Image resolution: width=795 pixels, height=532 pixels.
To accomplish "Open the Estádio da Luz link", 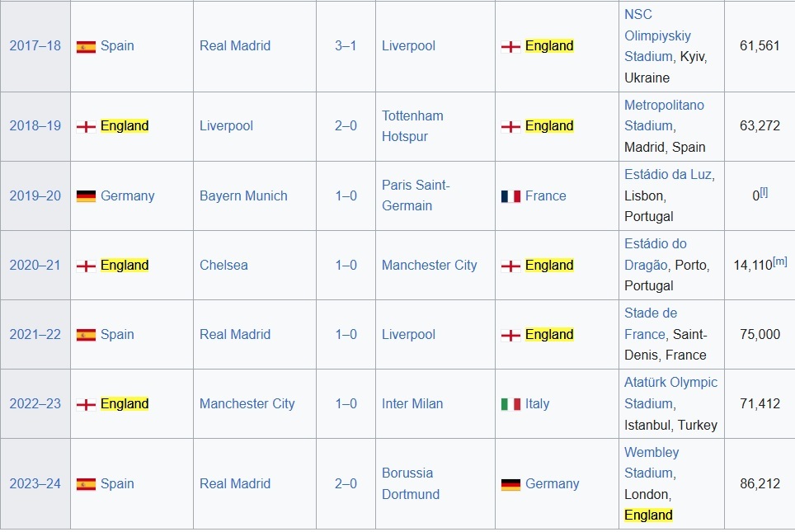I will point(668,175).
